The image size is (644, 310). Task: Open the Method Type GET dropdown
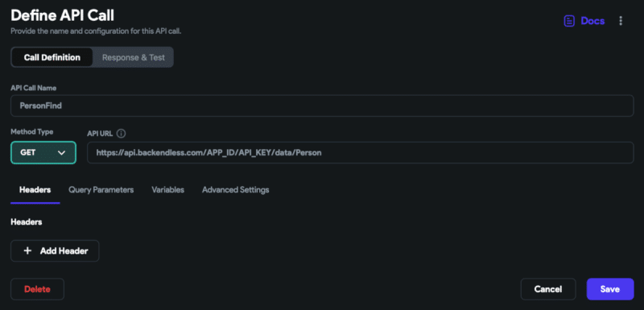pos(43,153)
